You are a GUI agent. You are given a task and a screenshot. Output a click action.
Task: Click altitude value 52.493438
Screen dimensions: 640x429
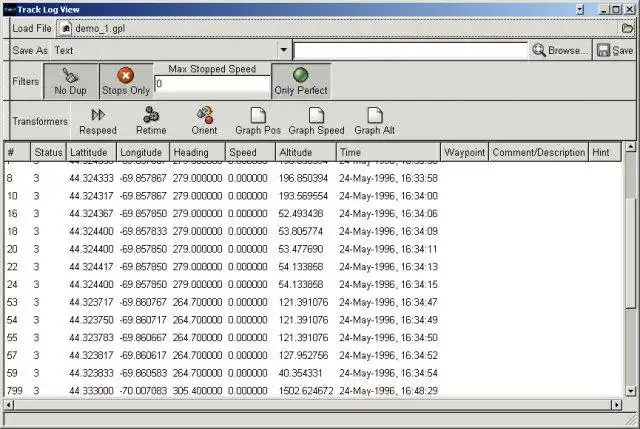tap(300, 213)
